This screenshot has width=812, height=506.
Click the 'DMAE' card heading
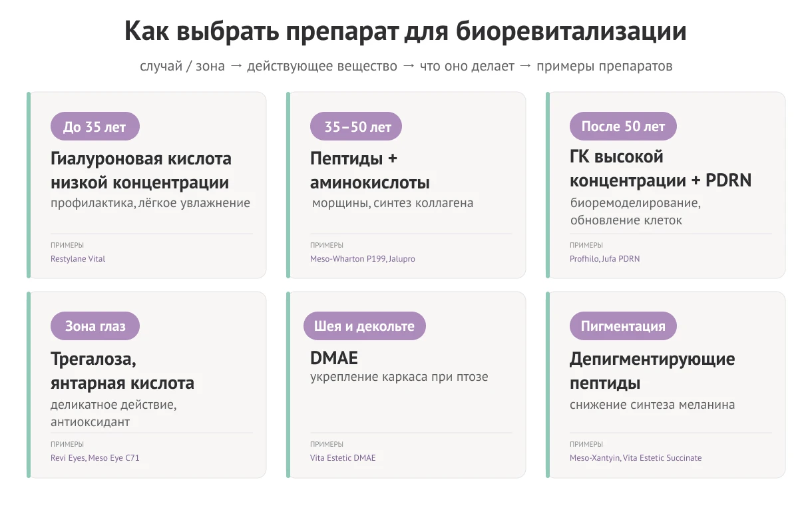(334, 358)
